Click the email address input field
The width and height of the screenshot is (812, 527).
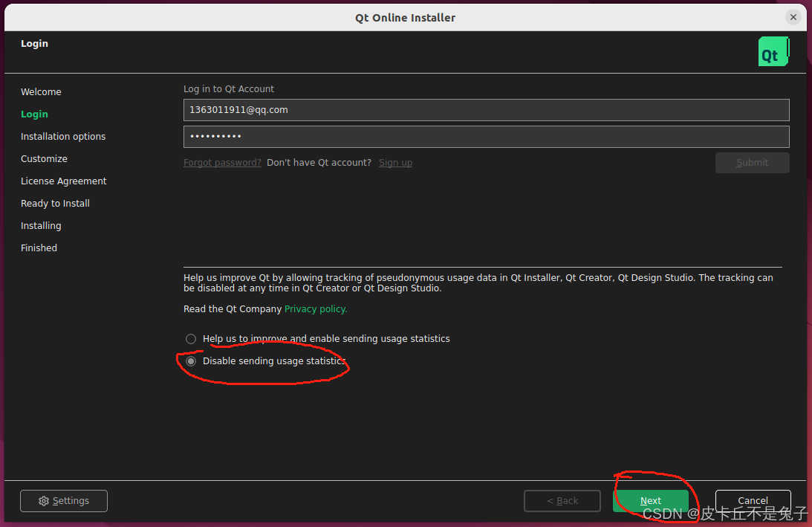pyautogui.click(x=487, y=110)
